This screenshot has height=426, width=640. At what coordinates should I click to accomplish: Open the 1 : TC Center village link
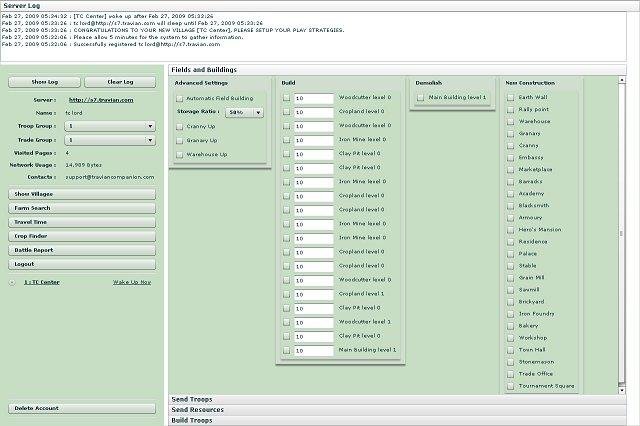(x=42, y=282)
